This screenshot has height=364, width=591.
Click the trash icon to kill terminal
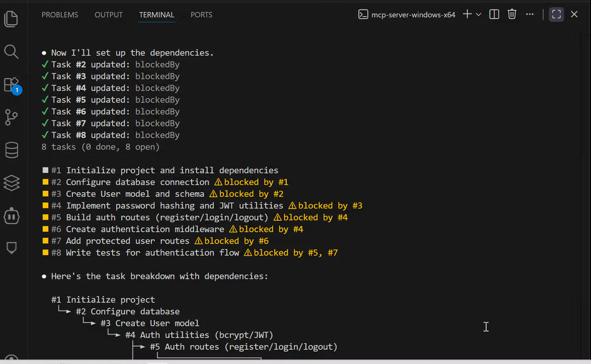point(512,14)
